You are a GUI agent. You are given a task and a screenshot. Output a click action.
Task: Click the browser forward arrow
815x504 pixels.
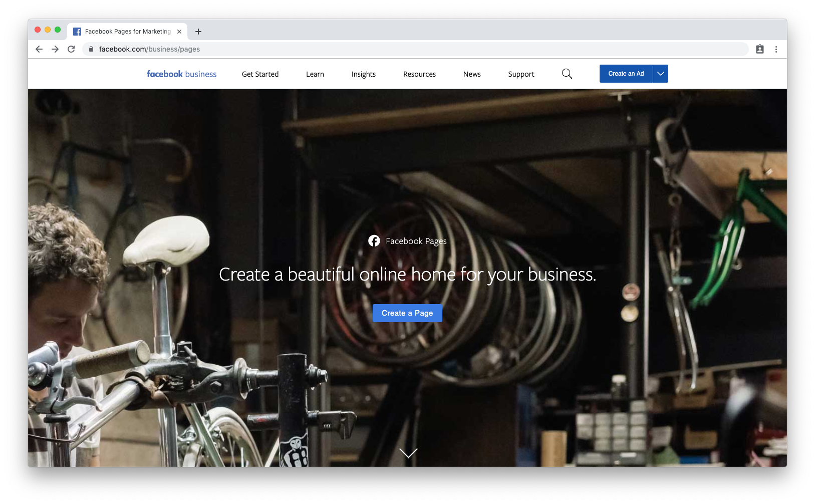coord(55,49)
